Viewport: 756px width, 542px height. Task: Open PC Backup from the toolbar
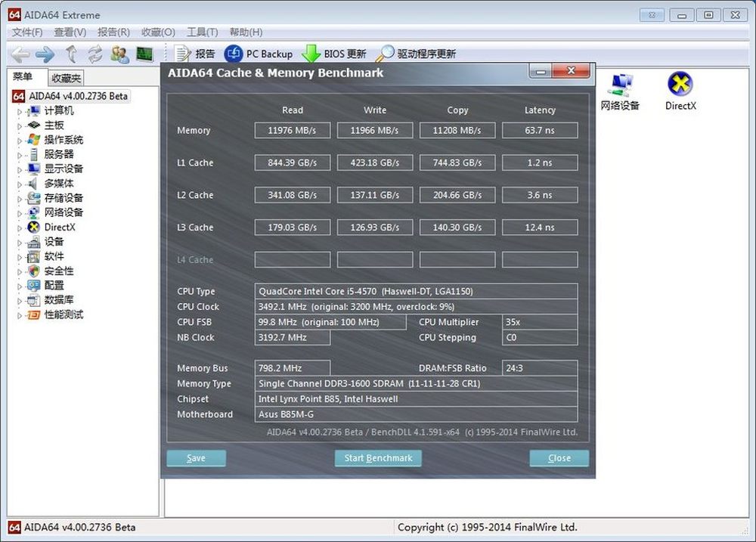point(259,54)
